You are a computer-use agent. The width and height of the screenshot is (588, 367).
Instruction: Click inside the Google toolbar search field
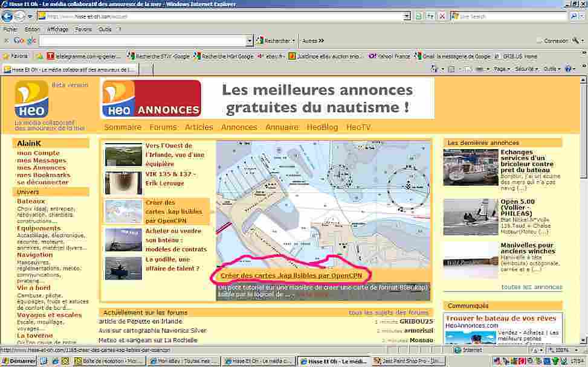[x=143, y=41]
